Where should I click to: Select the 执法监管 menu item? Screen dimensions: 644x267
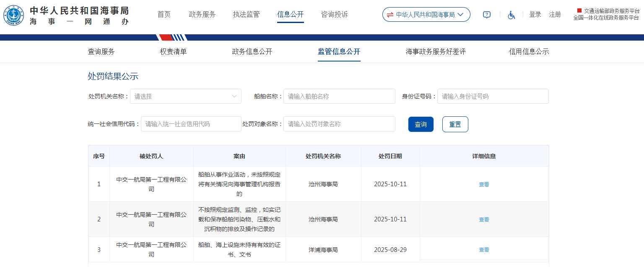click(246, 15)
